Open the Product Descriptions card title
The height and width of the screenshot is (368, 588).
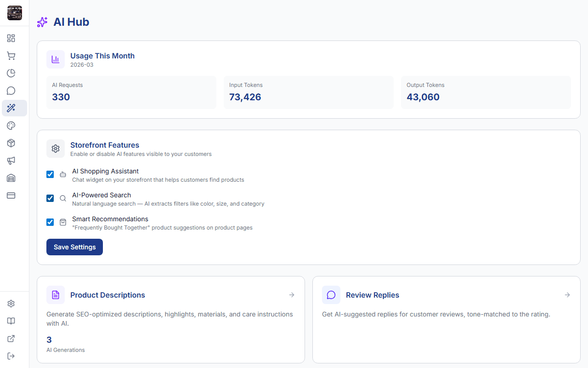(x=107, y=295)
